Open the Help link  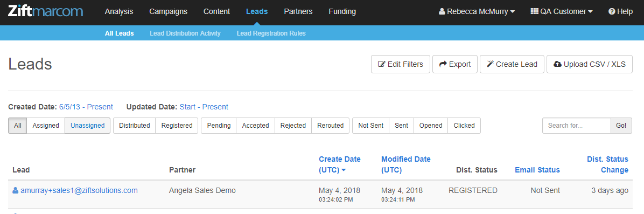pyautogui.click(x=621, y=11)
